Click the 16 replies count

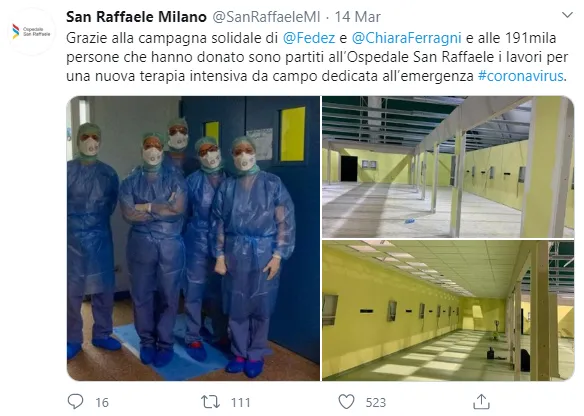pyautogui.click(x=102, y=403)
